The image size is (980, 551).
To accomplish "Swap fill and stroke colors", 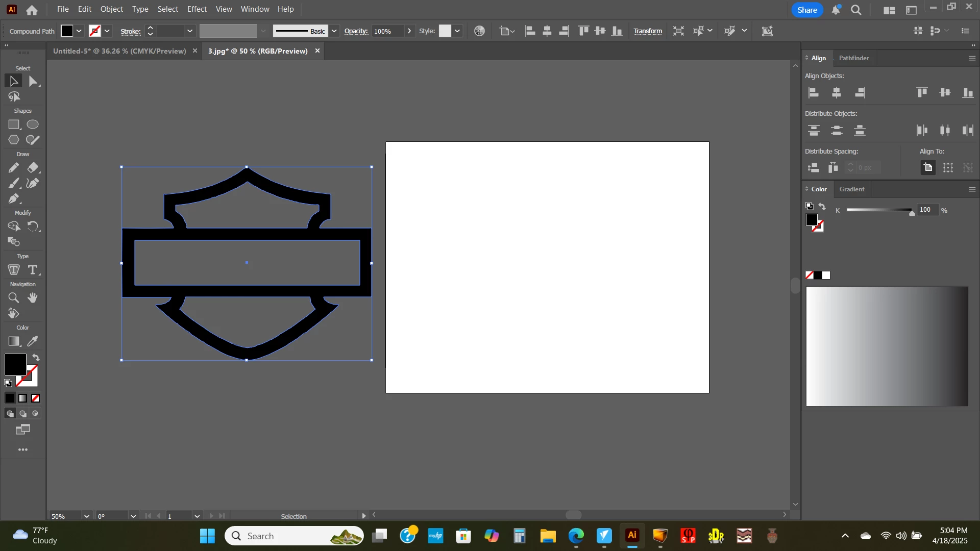I will [x=36, y=358].
